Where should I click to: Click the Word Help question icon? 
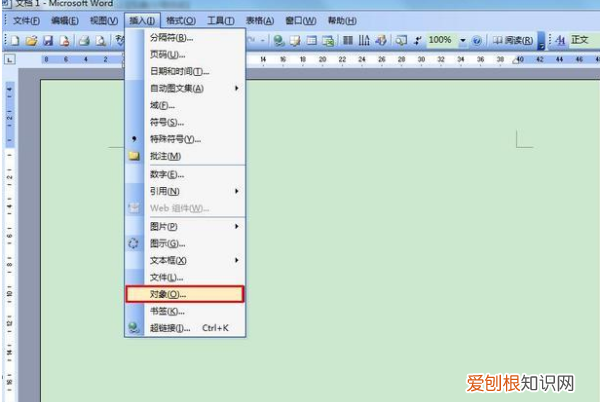pyautogui.click(x=476, y=41)
